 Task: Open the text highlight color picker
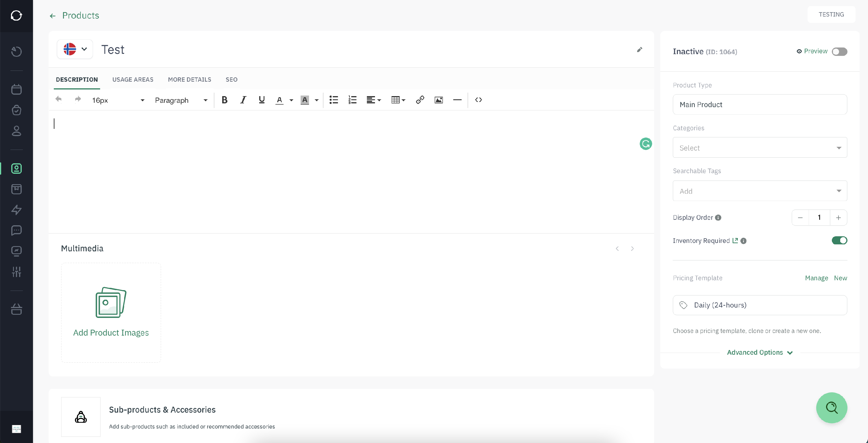(317, 100)
